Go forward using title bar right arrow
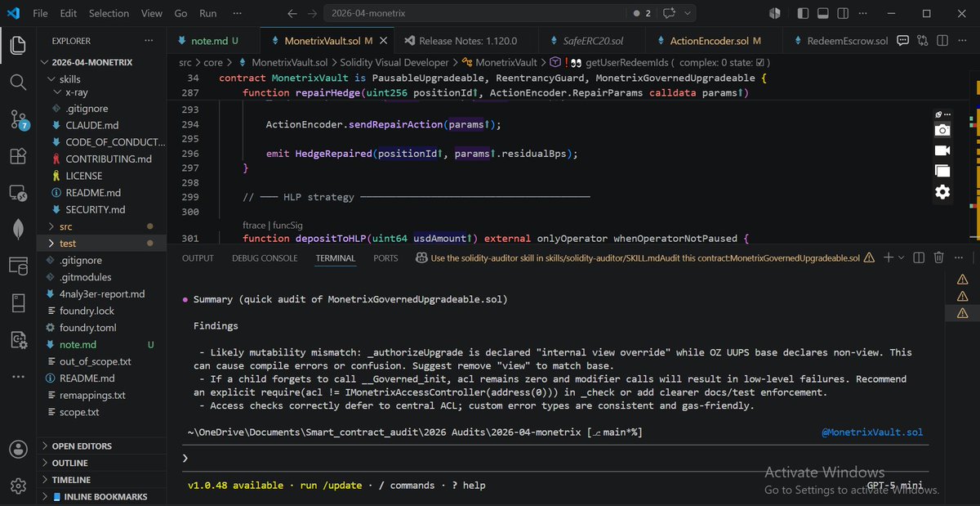The image size is (980, 506). point(313,13)
